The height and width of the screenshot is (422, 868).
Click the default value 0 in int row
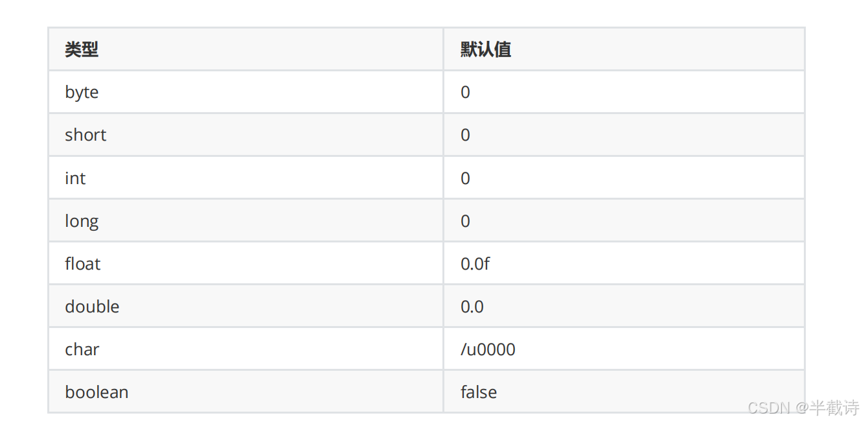click(x=465, y=178)
